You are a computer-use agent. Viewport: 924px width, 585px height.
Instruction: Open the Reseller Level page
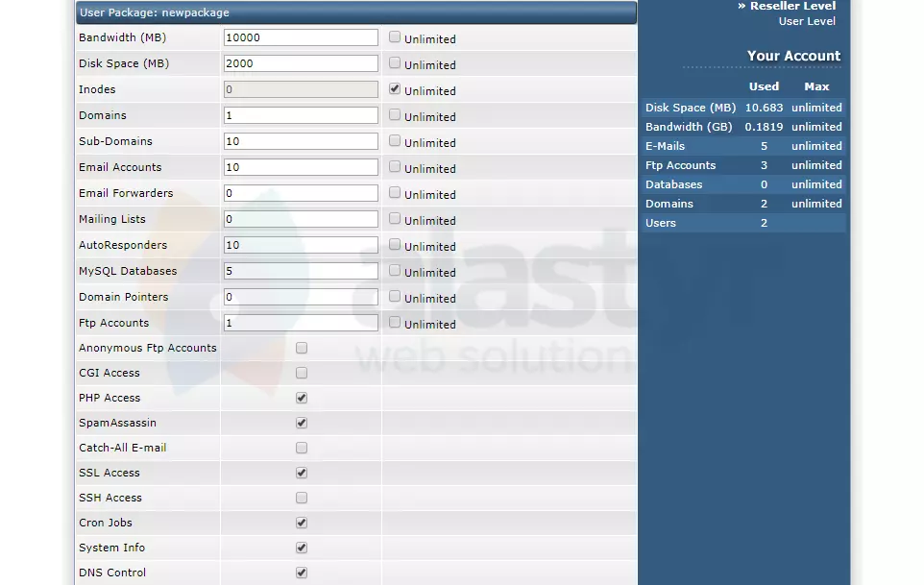[791, 6]
